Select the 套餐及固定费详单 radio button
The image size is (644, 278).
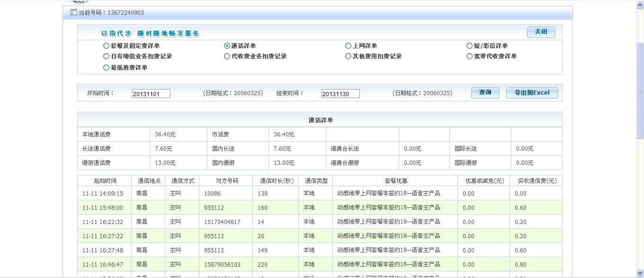pos(106,46)
